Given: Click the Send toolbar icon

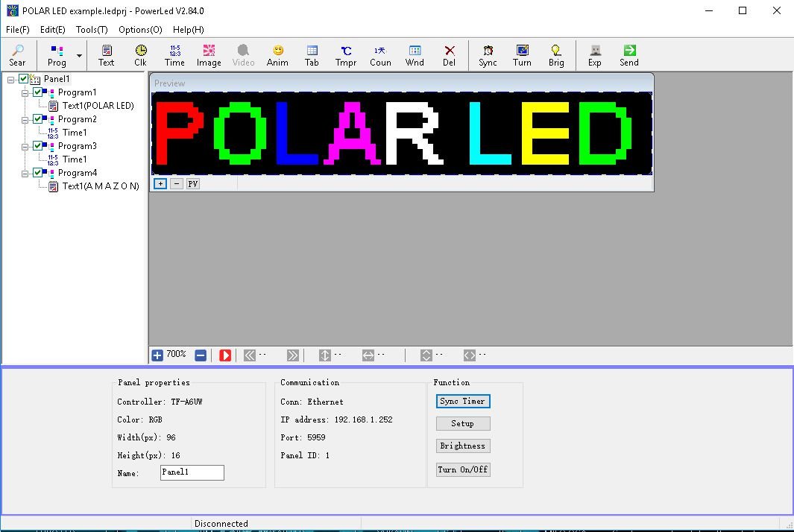Looking at the screenshot, I should 628,54.
